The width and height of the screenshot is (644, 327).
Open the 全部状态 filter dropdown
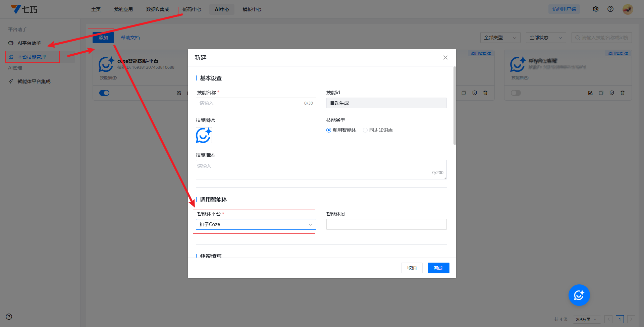546,38
